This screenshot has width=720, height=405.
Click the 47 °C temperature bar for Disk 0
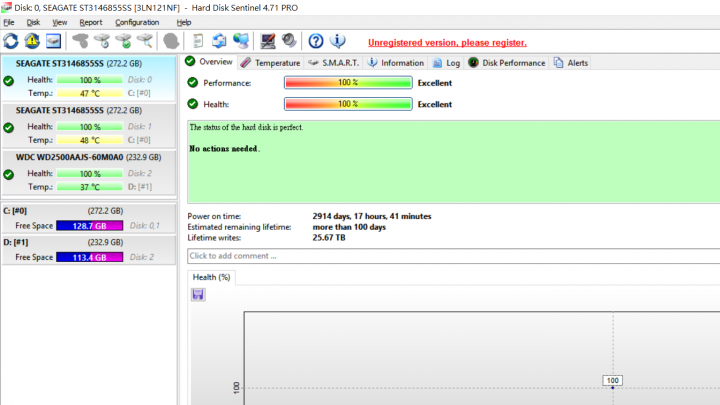click(x=90, y=93)
